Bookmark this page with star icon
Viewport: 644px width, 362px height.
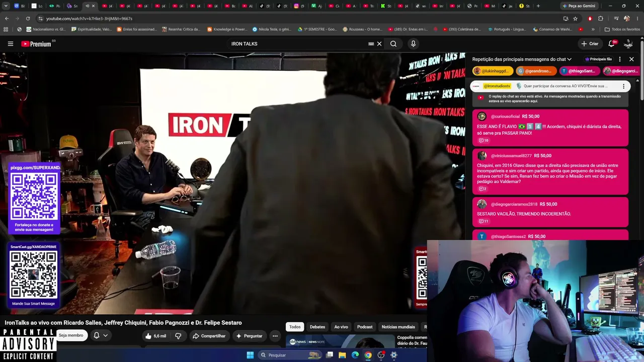click(x=575, y=19)
